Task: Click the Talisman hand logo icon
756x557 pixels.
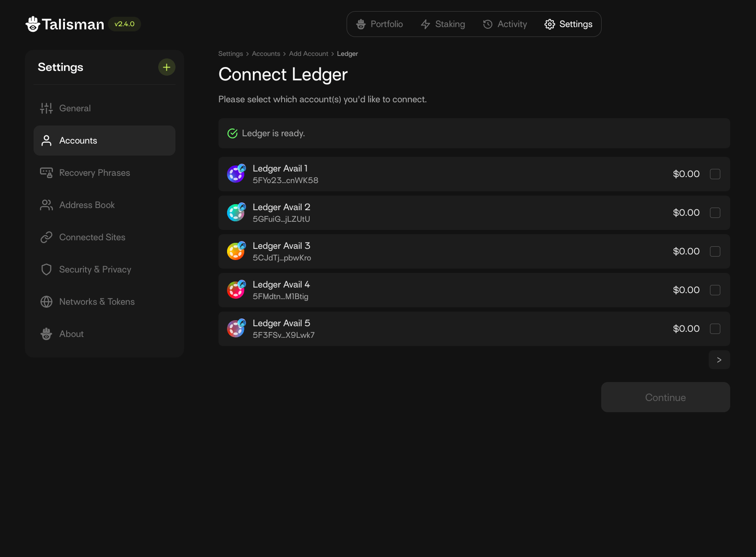Action: [x=33, y=24]
